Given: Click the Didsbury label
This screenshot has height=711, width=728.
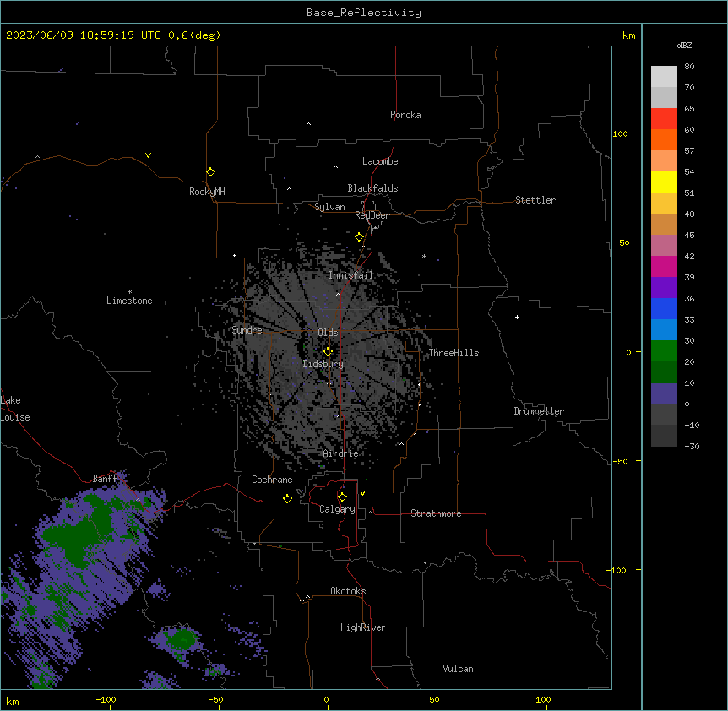Looking at the screenshot, I should tap(323, 364).
